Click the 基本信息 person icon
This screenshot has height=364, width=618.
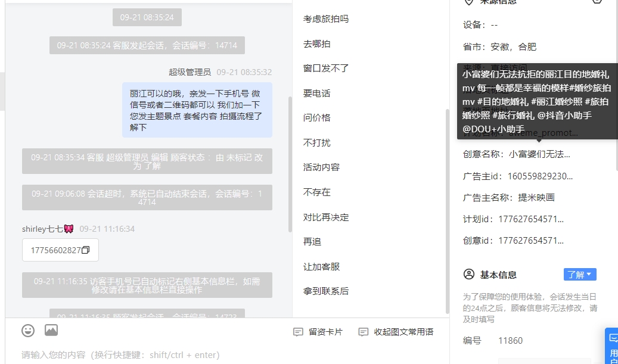click(468, 274)
